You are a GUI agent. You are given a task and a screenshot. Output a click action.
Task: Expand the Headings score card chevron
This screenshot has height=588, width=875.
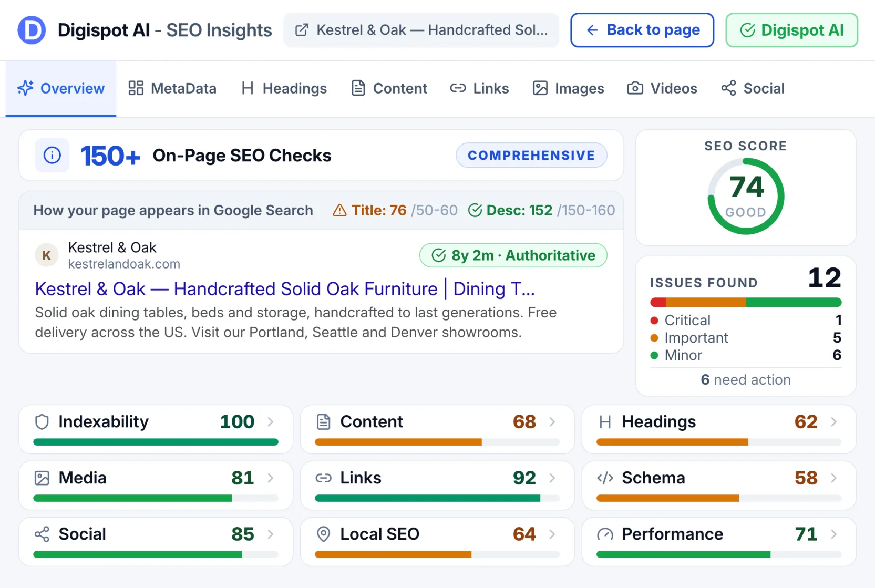click(834, 422)
